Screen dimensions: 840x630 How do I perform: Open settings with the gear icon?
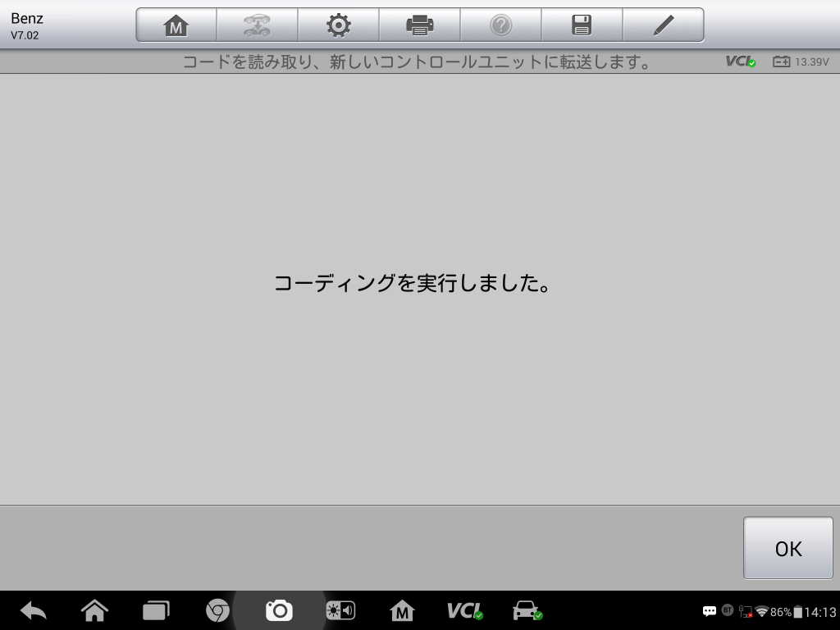pos(338,25)
